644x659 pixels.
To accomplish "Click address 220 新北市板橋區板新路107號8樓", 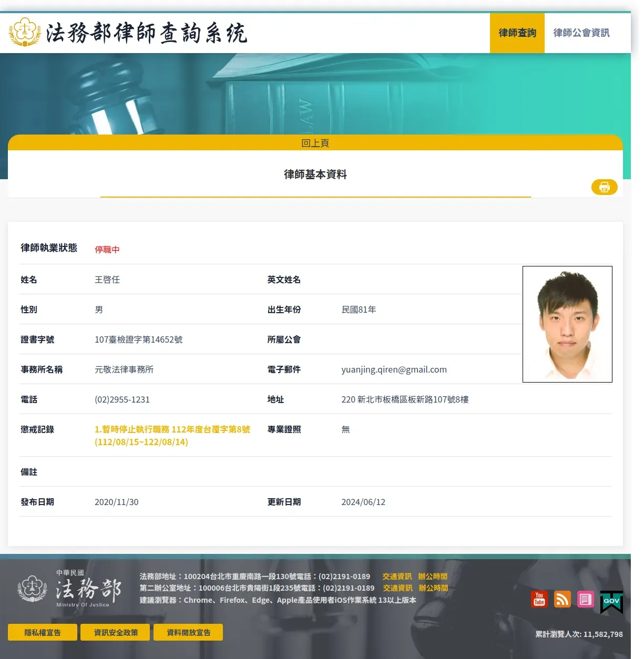I will (x=405, y=399).
